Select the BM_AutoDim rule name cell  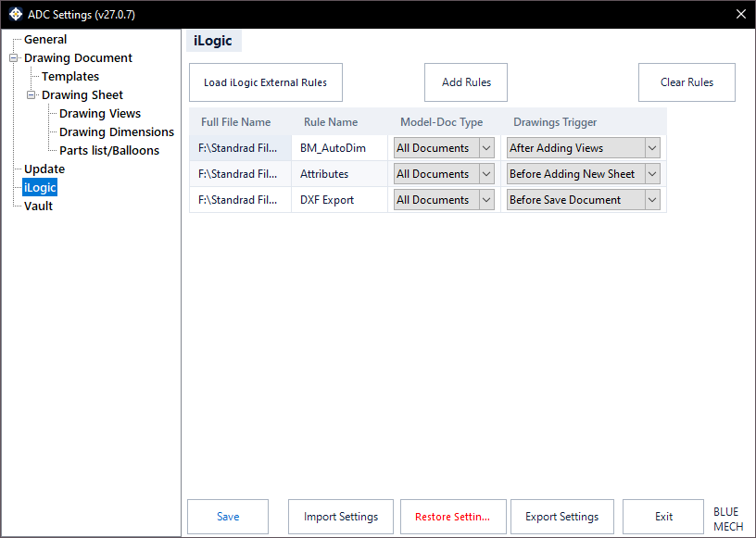[x=339, y=148]
